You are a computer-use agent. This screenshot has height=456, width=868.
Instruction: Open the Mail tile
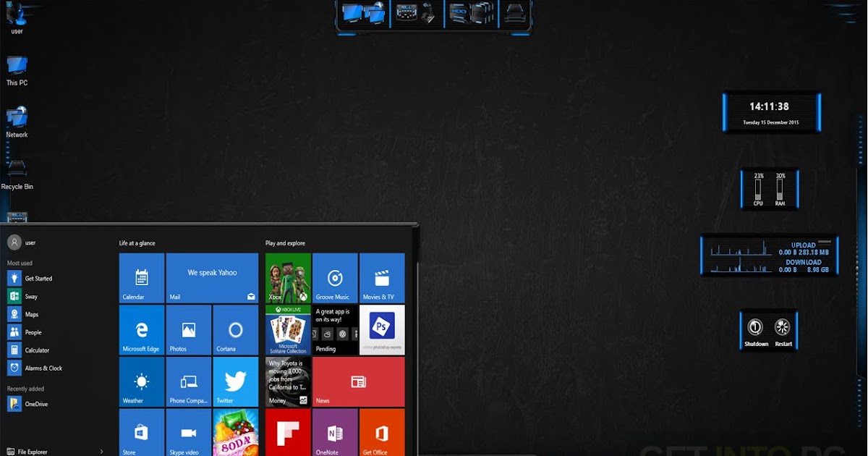pyautogui.click(x=212, y=278)
